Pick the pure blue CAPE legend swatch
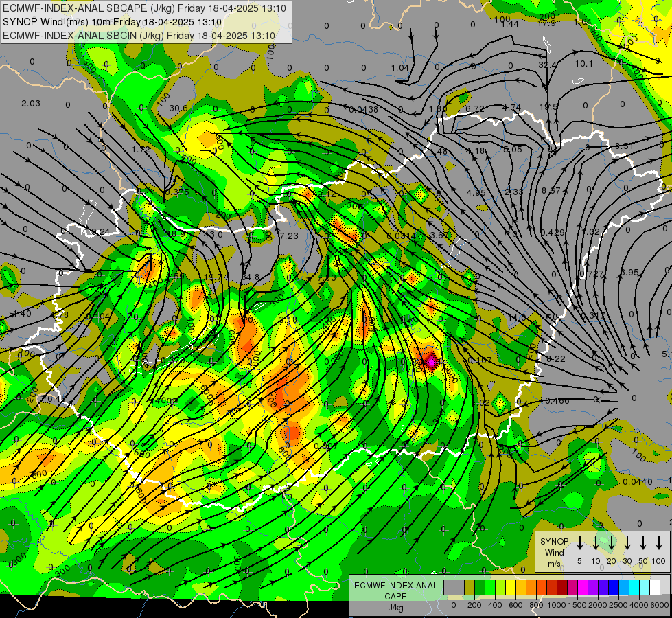 click(613, 588)
